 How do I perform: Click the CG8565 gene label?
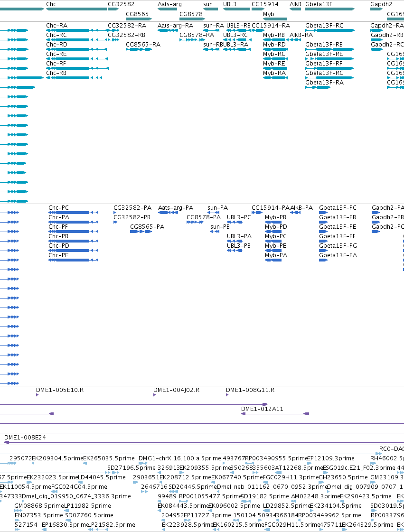(x=137, y=14)
